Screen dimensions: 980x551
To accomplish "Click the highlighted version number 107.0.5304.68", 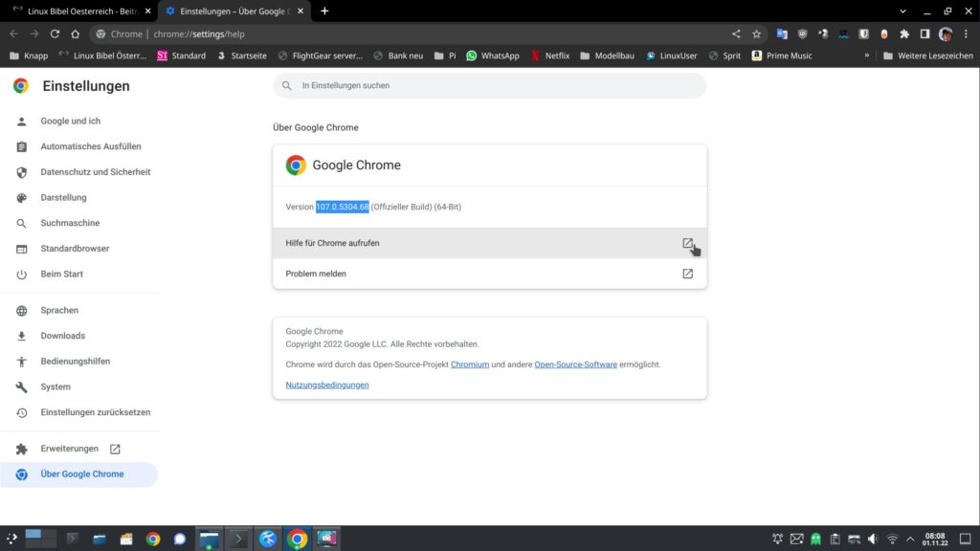I will 342,207.
